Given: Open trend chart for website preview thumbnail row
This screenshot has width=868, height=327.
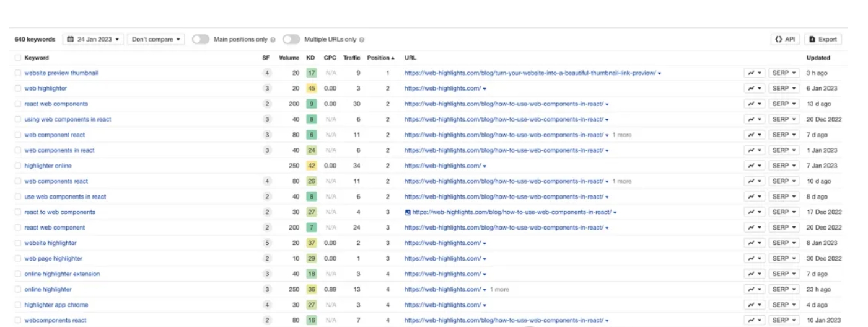Looking at the screenshot, I should pos(754,73).
